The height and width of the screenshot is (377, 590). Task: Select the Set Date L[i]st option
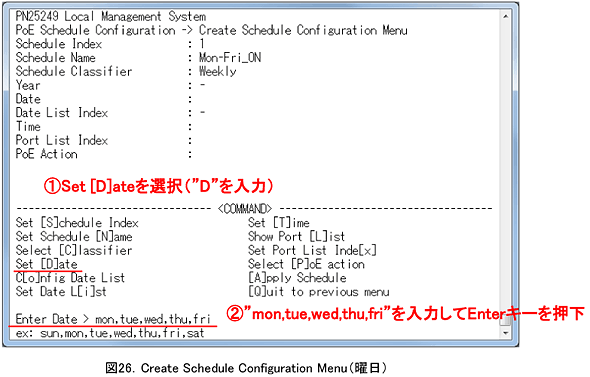pos(61,292)
